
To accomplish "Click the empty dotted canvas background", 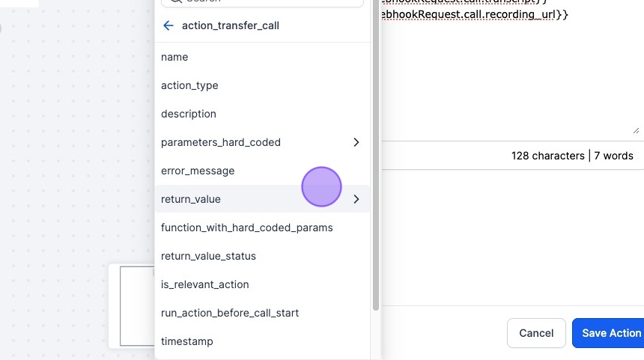I will pyautogui.click(x=75, y=150).
